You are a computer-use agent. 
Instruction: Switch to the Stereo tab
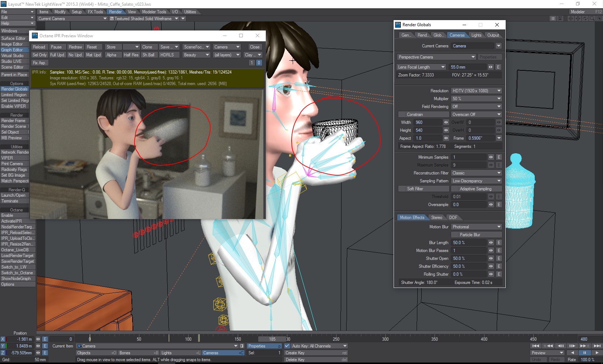tap(437, 218)
